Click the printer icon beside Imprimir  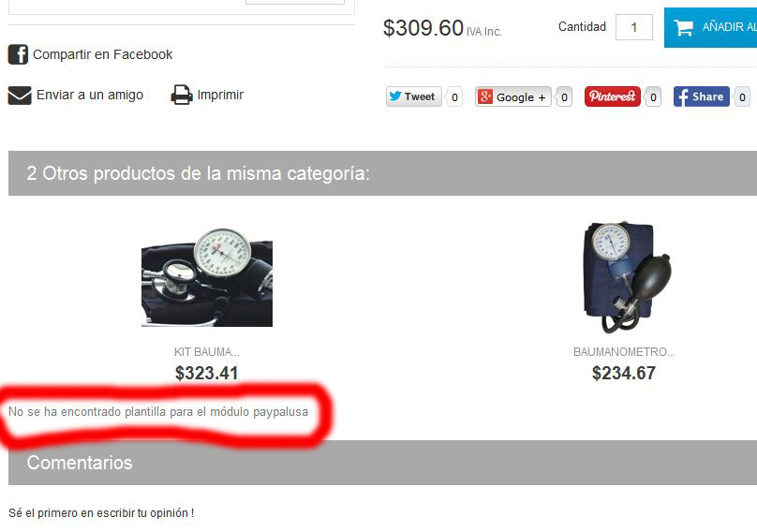point(182,96)
